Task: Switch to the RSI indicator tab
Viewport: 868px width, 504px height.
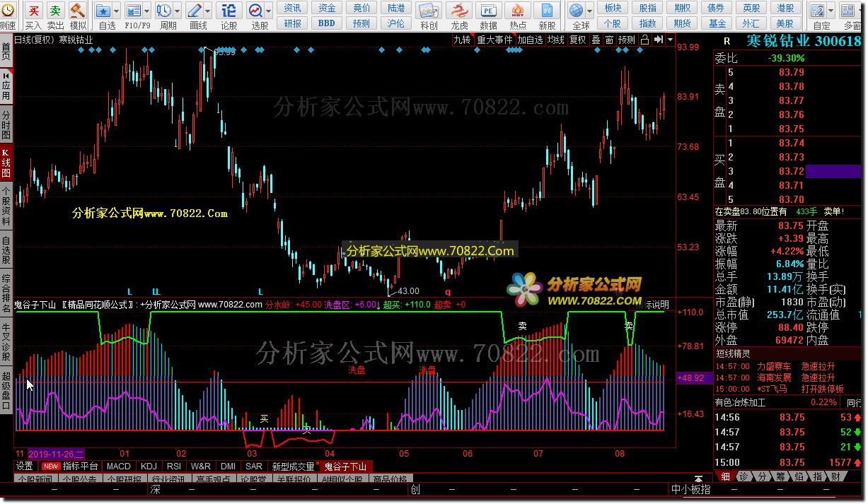Action: [x=173, y=467]
